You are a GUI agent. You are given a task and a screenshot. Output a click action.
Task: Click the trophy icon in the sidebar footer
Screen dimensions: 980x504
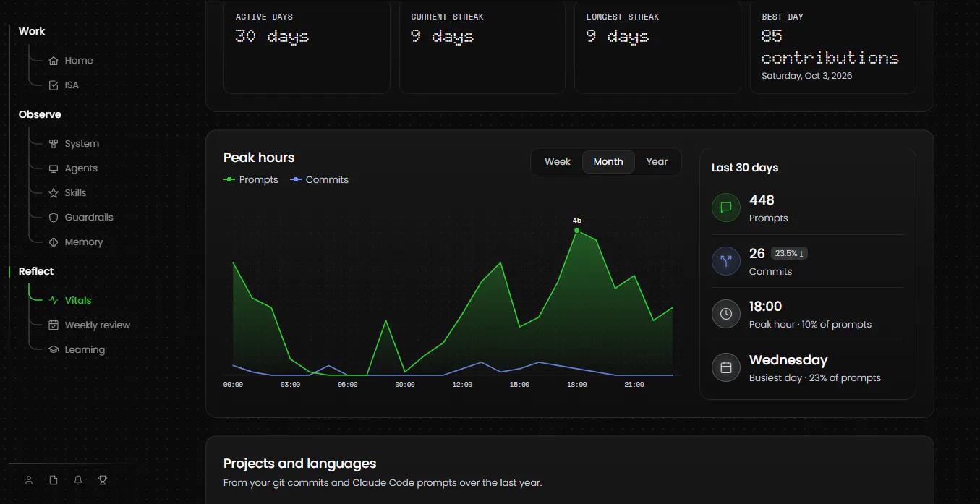103,480
